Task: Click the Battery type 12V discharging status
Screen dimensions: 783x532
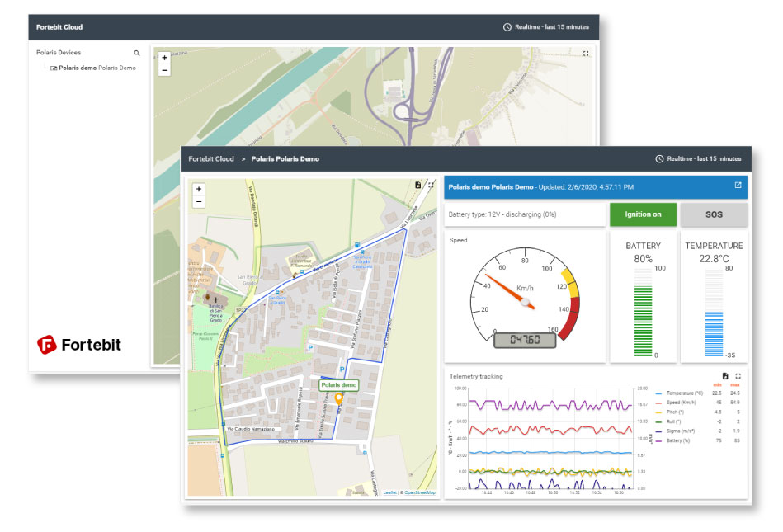Action: [502, 214]
